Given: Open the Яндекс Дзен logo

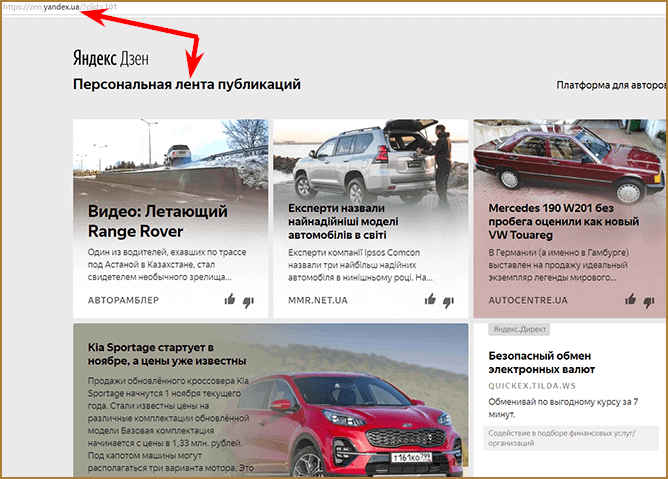Looking at the screenshot, I should (111, 58).
